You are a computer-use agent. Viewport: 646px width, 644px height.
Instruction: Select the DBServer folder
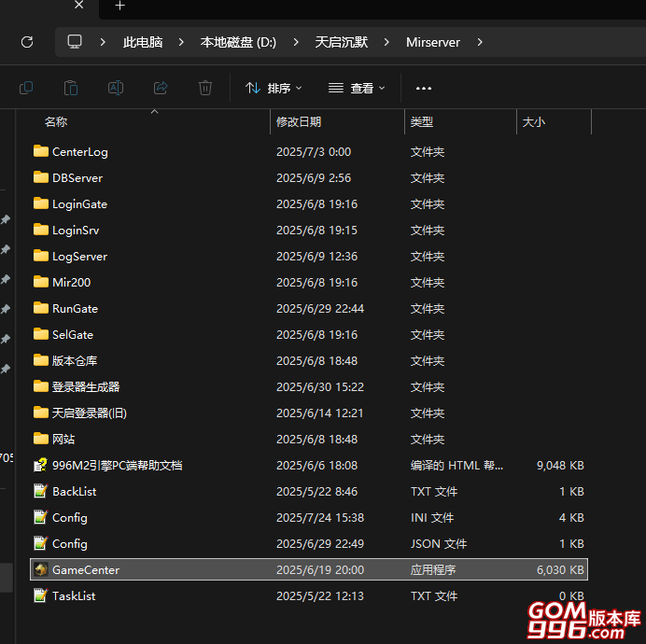point(77,177)
